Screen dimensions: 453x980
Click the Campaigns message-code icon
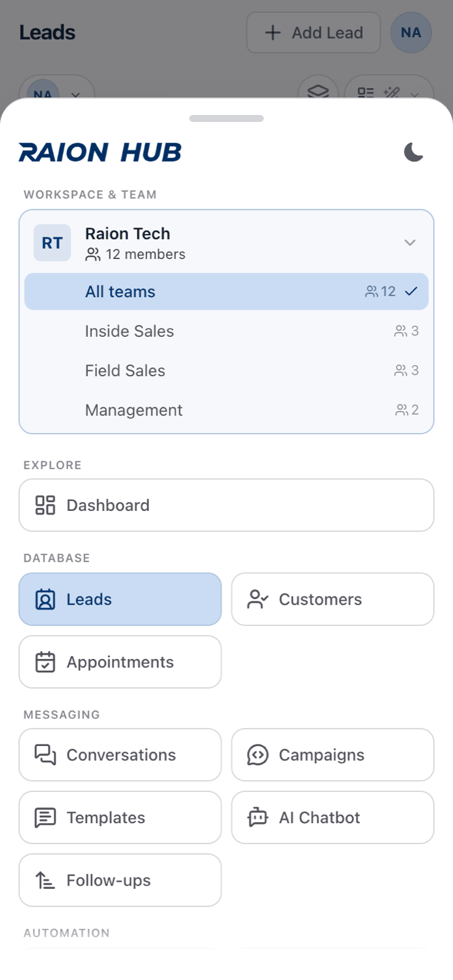click(x=257, y=755)
